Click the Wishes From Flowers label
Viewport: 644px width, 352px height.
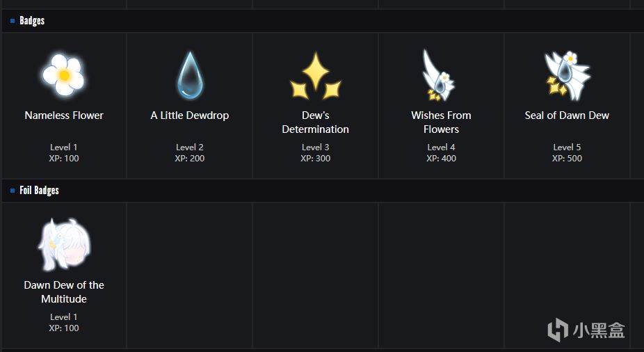[x=441, y=122]
